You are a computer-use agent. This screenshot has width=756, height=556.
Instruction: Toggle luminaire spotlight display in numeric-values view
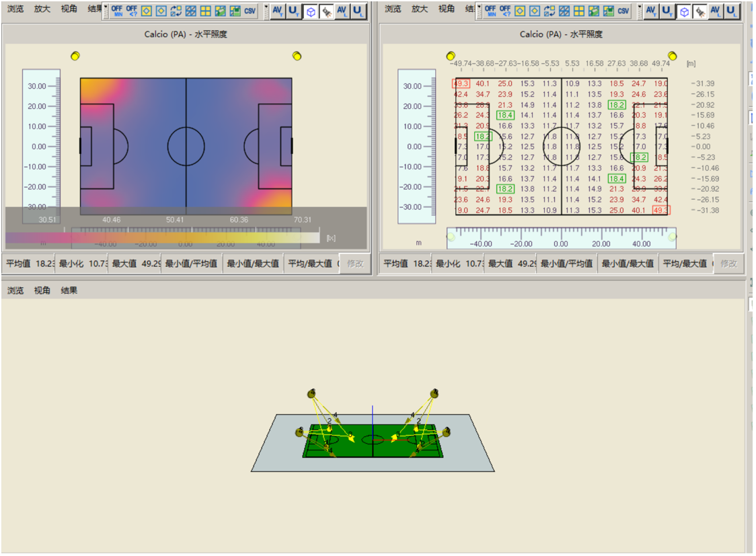(x=700, y=11)
